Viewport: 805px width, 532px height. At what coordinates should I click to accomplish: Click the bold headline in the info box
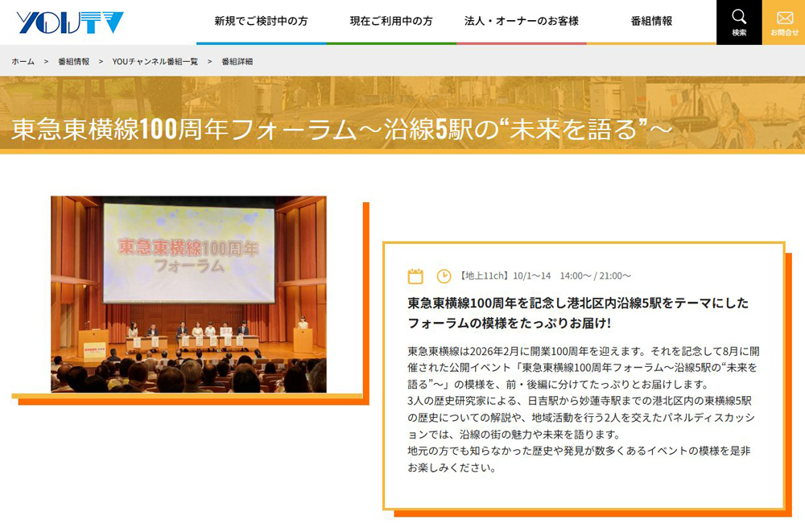[578, 313]
